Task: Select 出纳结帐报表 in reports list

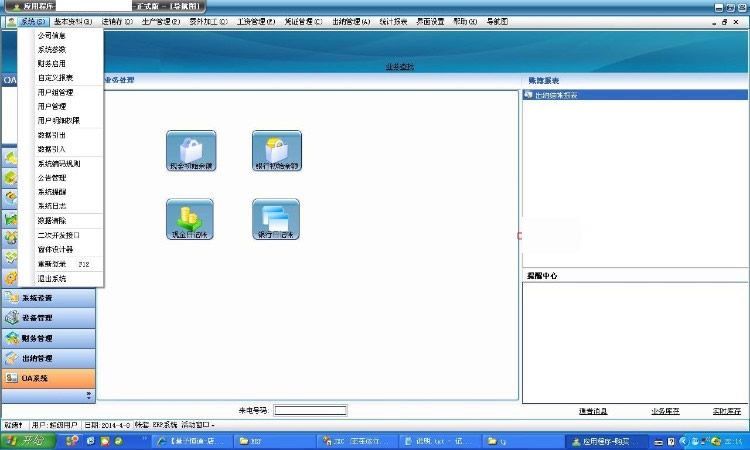Action: pyautogui.click(x=635, y=95)
